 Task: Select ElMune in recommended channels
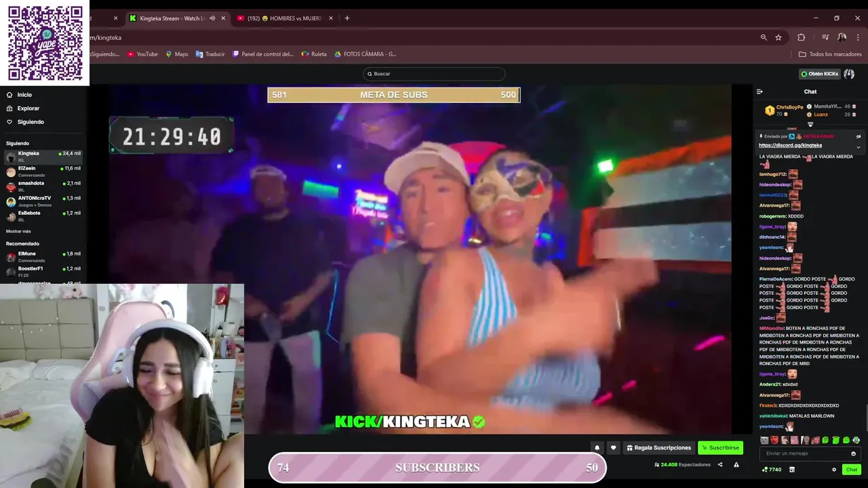[x=43, y=257]
